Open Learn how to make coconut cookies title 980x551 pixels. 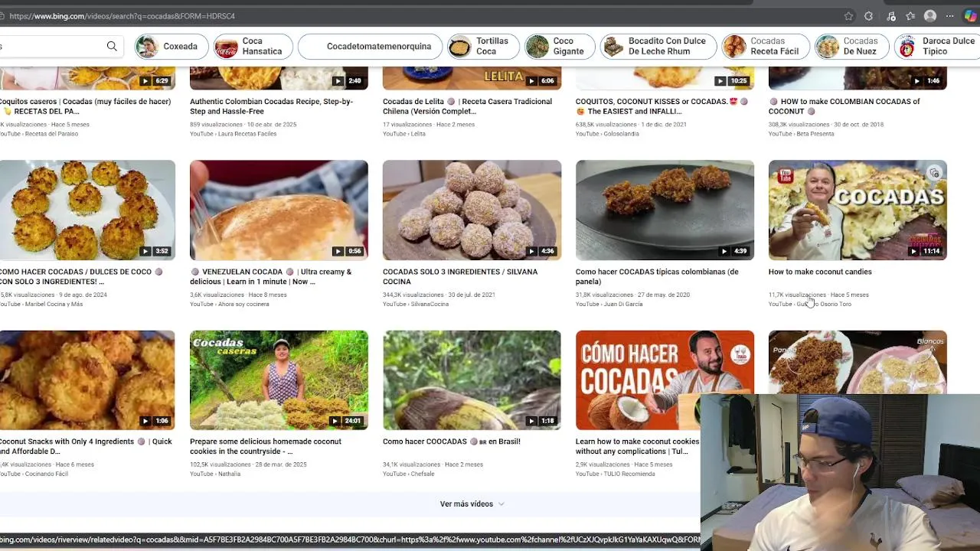click(638, 446)
